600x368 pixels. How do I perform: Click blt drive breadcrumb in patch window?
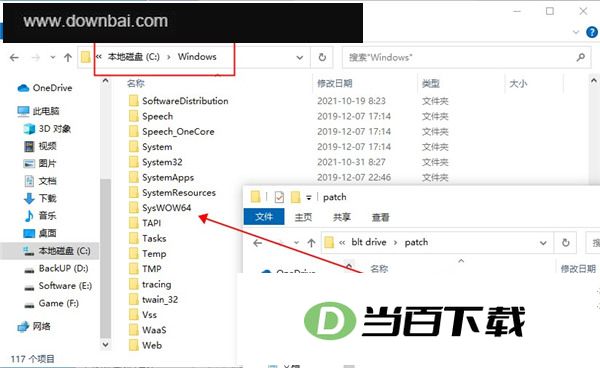tap(369, 242)
